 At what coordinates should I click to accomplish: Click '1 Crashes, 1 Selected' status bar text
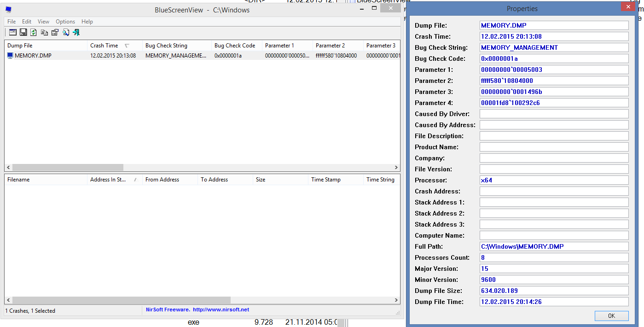coord(30,311)
